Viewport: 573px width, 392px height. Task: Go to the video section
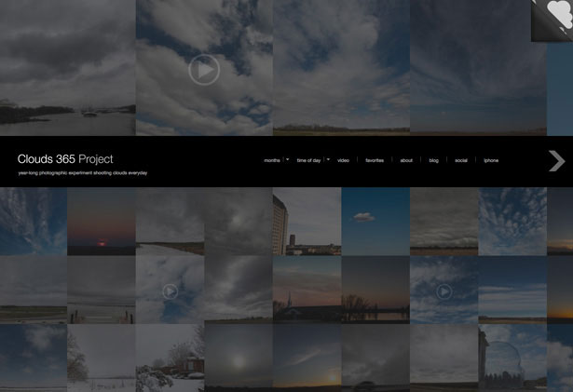tap(343, 160)
